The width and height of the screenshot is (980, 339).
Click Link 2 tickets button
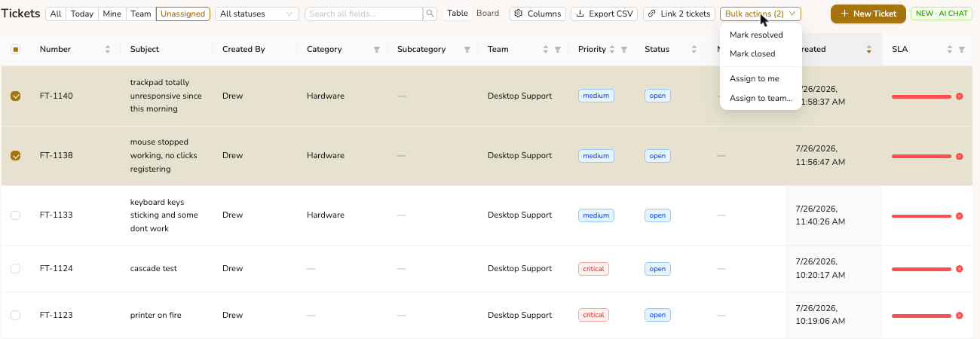click(x=679, y=14)
